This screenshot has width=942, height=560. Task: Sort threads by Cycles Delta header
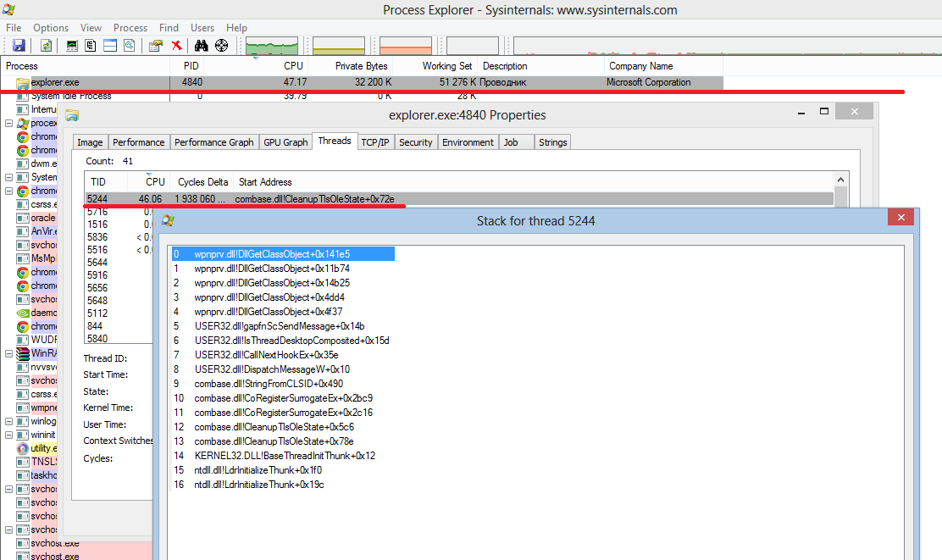203,182
